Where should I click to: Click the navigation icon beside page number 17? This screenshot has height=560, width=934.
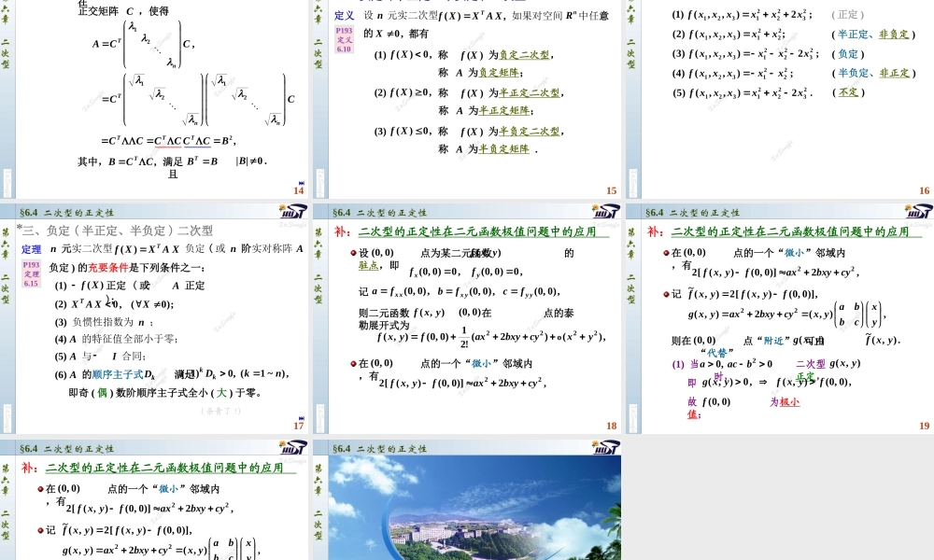click(302, 418)
